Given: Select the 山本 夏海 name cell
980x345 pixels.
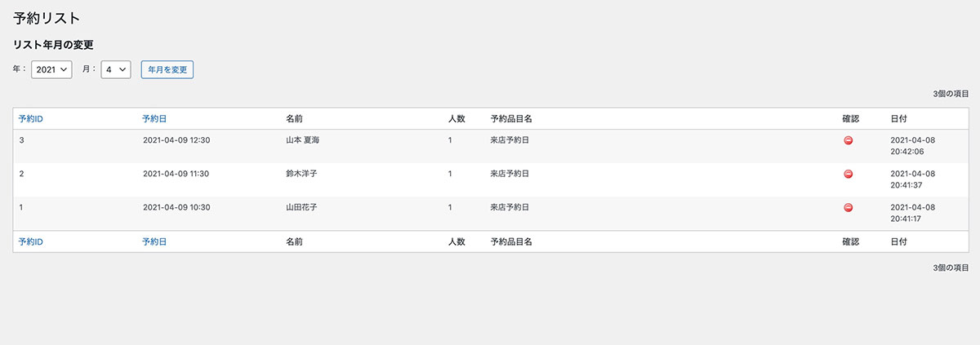Looking at the screenshot, I should (x=302, y=140).
